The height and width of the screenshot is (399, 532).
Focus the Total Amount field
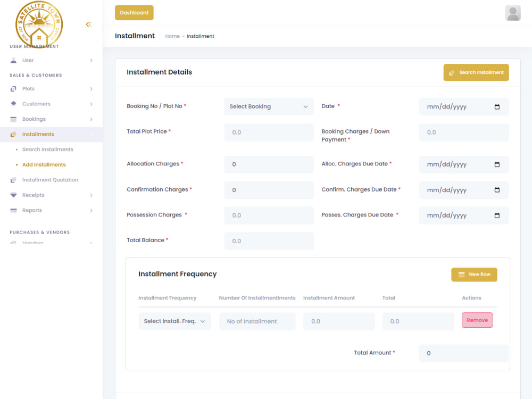point(463,353)
